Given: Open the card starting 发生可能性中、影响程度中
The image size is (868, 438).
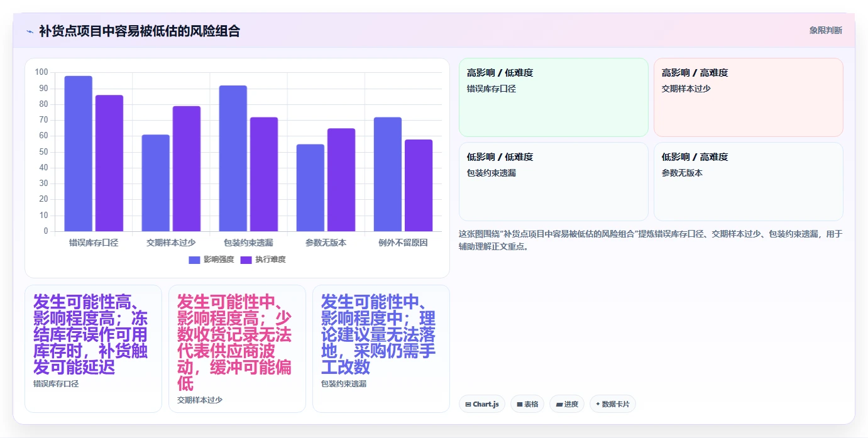Looking at the screenshot, I should point(381,349).
